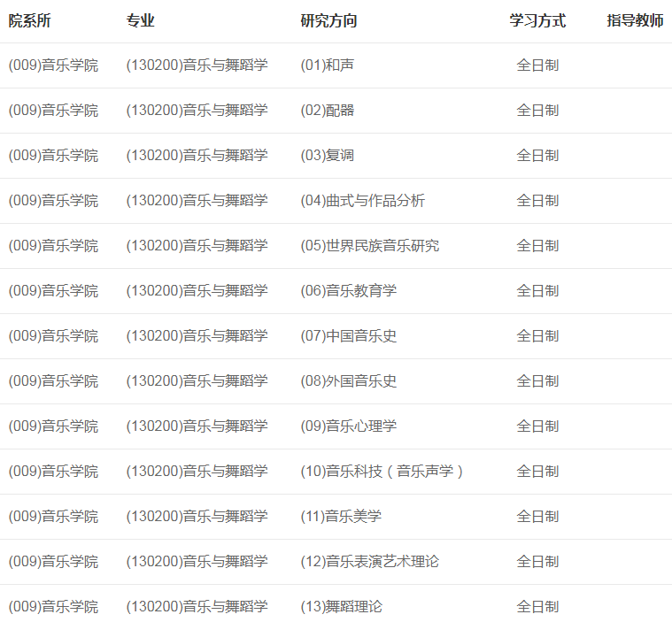Image resolution: width=672 pixels, height=622 pixels.
Task: Select the (01)和声 research direction
Action: [328, 65]
